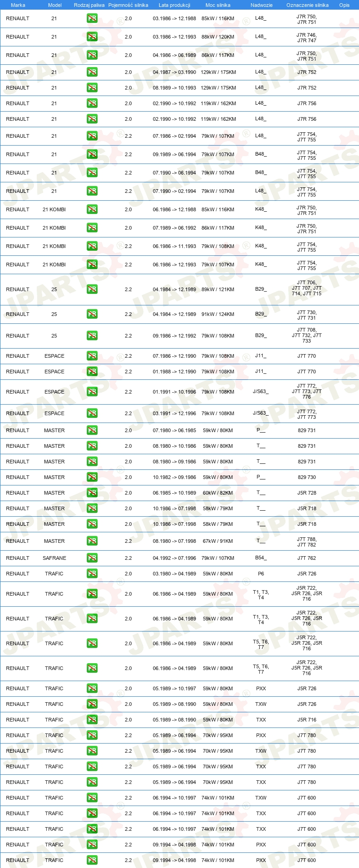This screenshot has width=359, height=868.
Task: Click the Model column header
Action: [55, 5]
